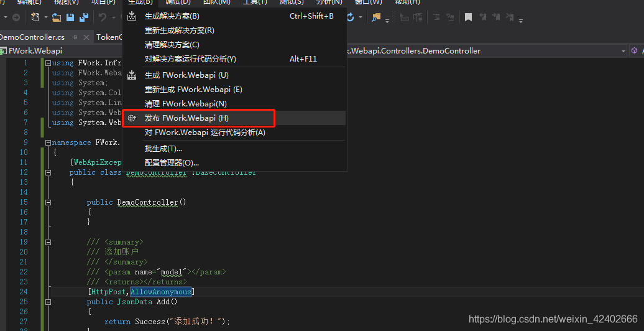The width and height of the screenshot is (644, 331).
Task: Click the highlighted AllowAnonymous attribute
Action: click(161, 292)
